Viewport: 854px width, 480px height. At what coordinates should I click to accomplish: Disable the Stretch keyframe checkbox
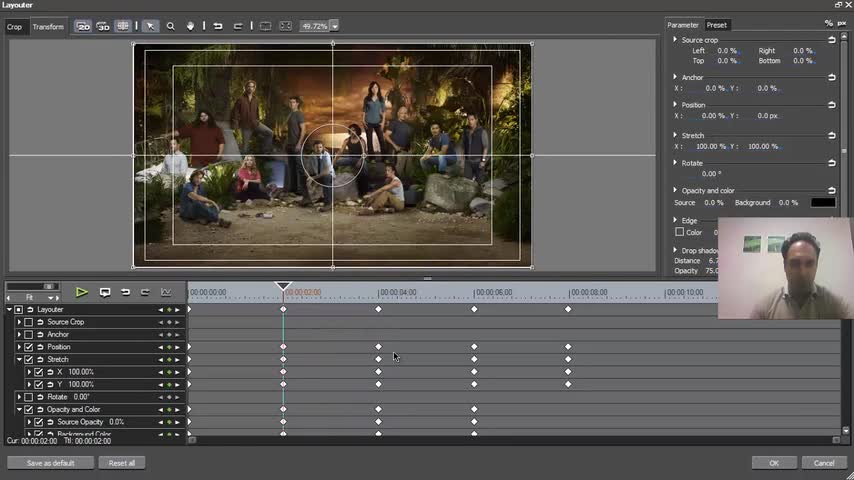point(29,360)
